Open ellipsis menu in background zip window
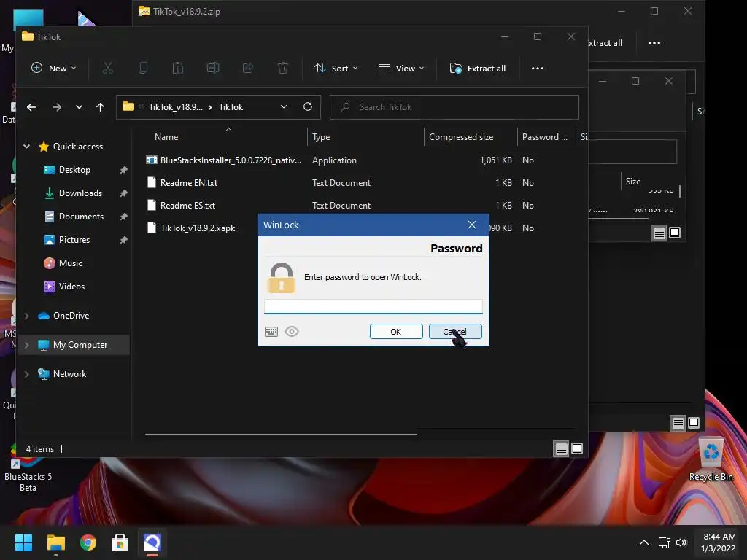 coord(654,43)
